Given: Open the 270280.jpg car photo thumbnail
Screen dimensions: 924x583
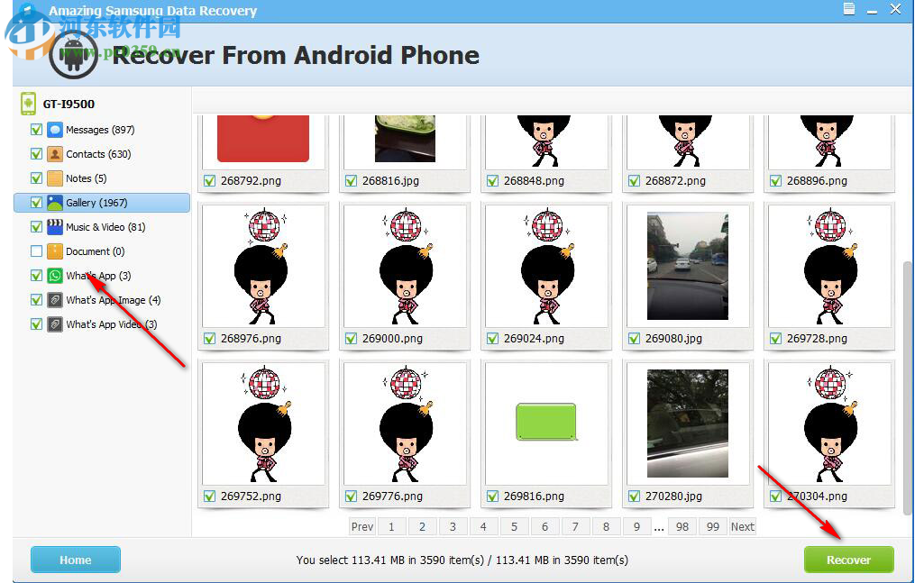Looking at the screenshot, I should click(688, 424).
